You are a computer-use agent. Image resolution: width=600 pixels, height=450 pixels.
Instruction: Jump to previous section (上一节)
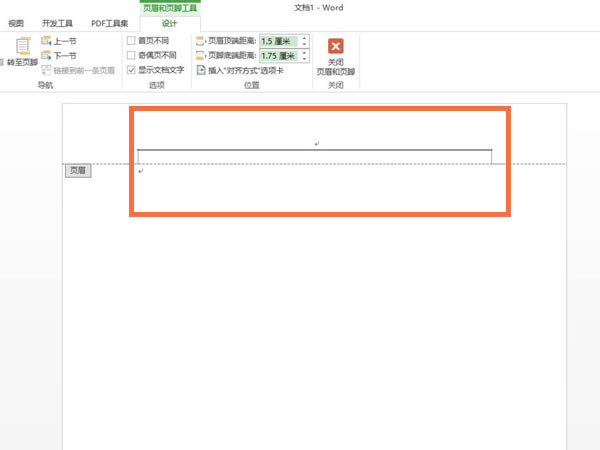[59, 41]
